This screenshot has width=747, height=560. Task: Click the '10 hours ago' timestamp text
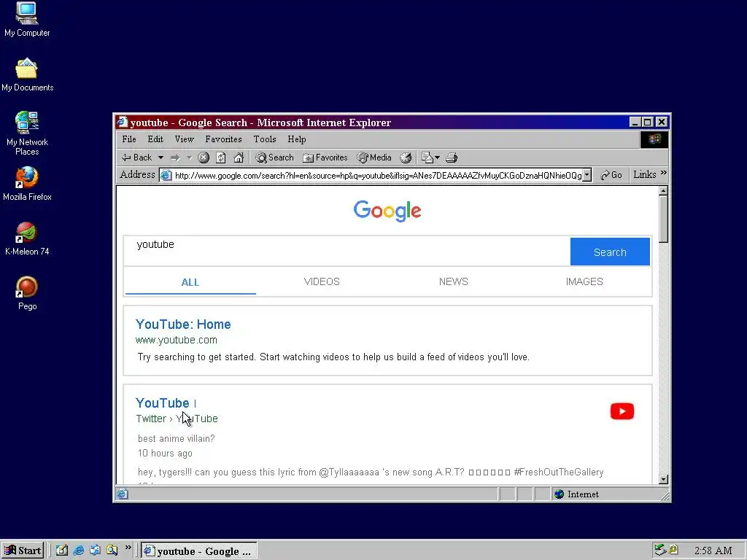[165, 453]
